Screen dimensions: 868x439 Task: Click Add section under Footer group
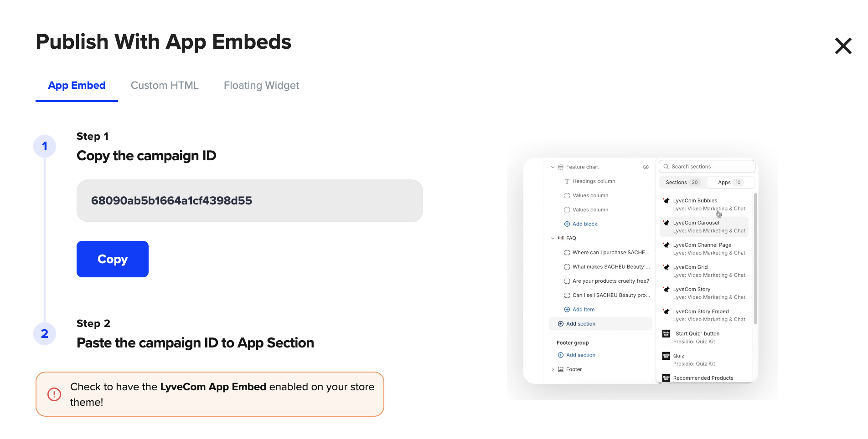pos(580,355)
